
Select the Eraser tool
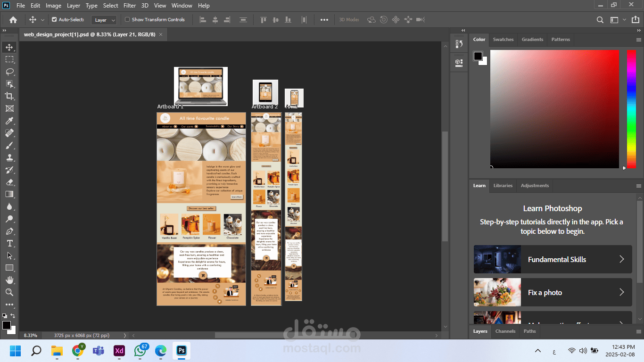(9, 182)
